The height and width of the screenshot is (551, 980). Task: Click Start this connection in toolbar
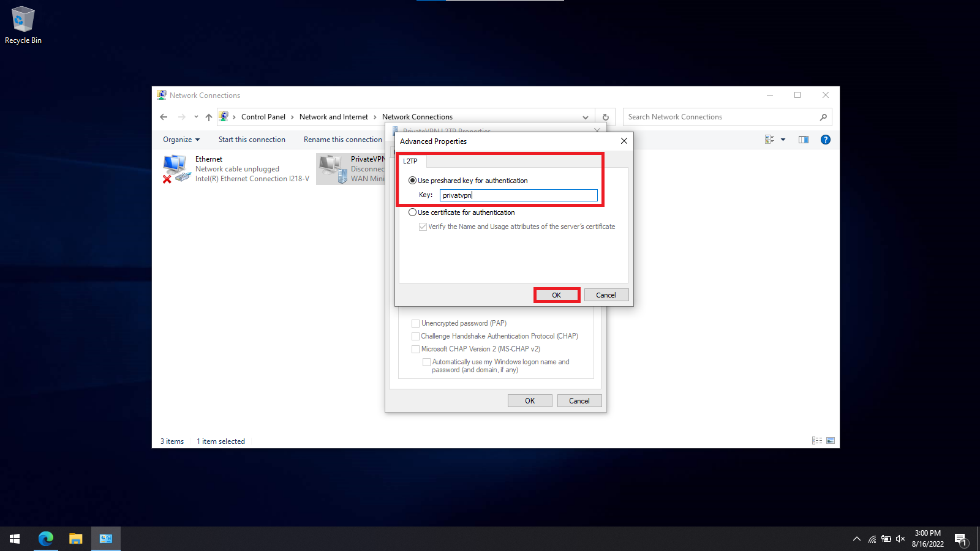coord(252,140)
